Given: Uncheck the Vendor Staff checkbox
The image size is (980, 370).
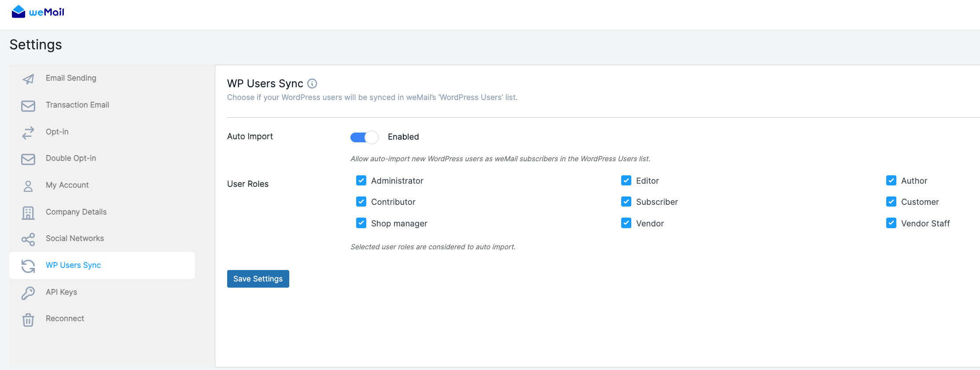Looking at the screenshot, I should pos(891,223).
